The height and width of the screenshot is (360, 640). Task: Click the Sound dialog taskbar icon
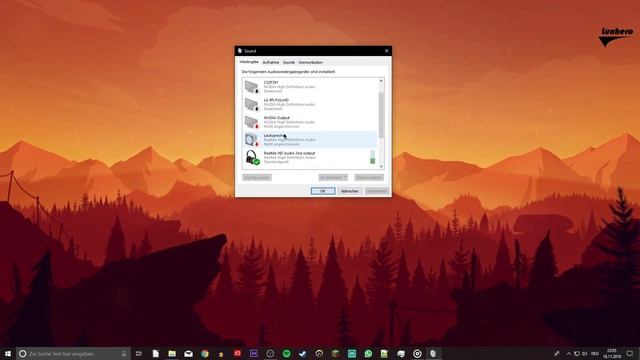pyautogui.click(x=433, y=354)
